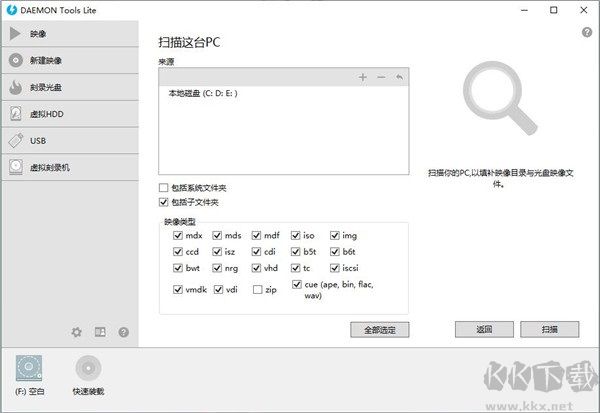Toggle the mdx image type checkbox

[178, 235]
